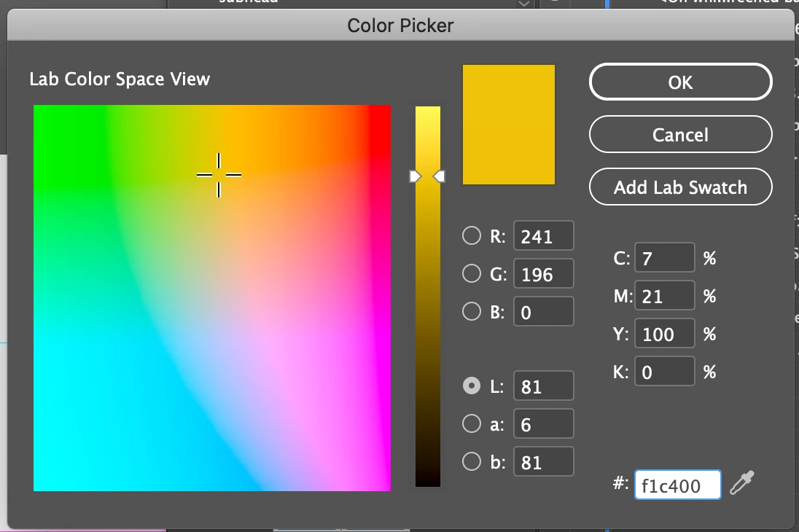The width and height of the screenshot is (799, 532).
Task: Click Add Lab Swatch button
Action: [x=680, y=187]
